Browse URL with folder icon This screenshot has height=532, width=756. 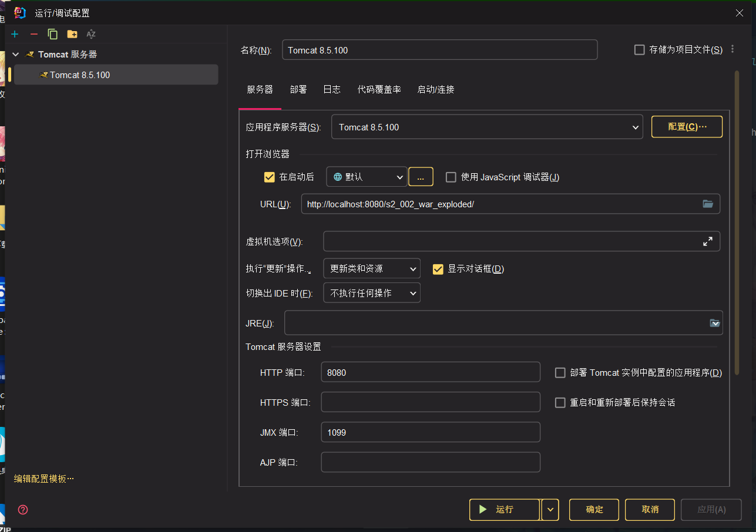click(708, 204)
